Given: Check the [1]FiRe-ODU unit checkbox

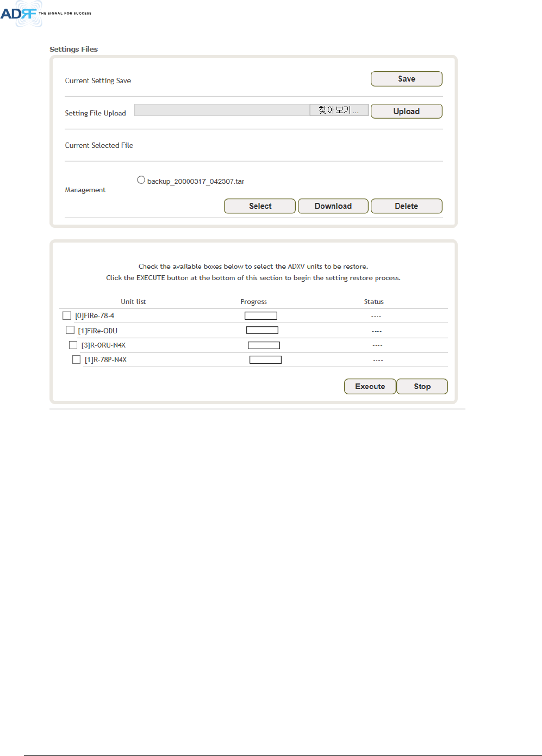Looking at the screenshot, I should point(70,330).
